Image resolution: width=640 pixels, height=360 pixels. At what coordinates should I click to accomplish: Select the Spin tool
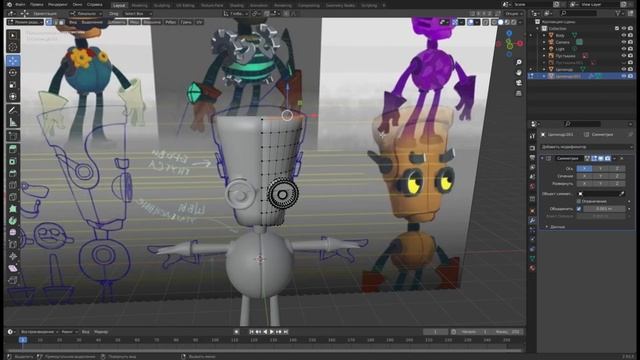click(13, 221)
